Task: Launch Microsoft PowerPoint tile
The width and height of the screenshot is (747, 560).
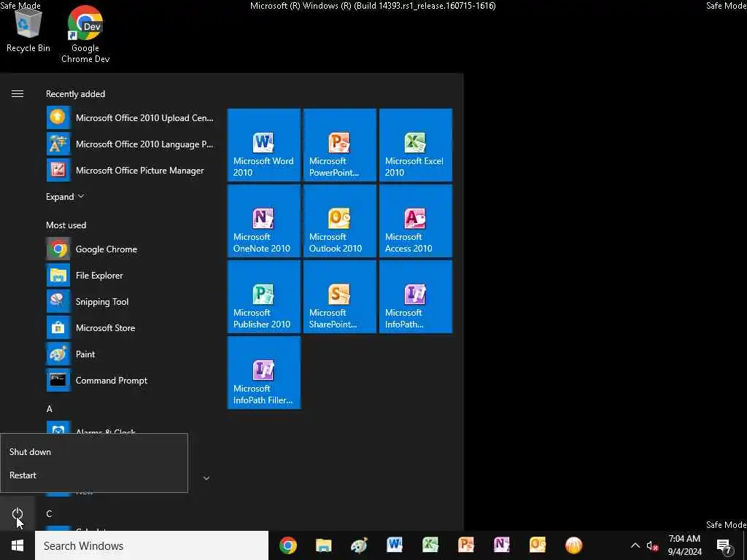Action: point(339,145)
